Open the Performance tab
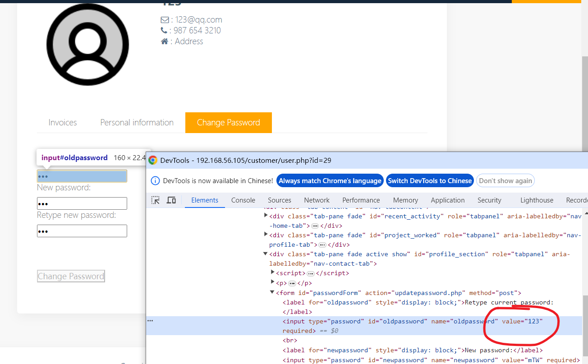588x364 pixels. coord(361,200)
